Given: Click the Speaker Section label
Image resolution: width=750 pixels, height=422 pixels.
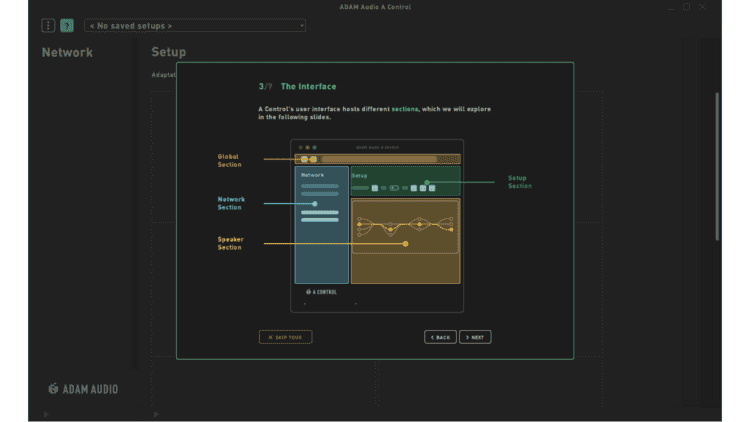Looking at the screenshot, I should [231, 243].
